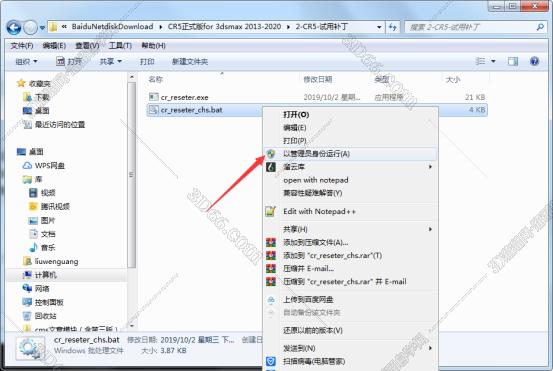Screen dimensions: 553x371
Task: Click the search magnifier icon
Action: 540,27
